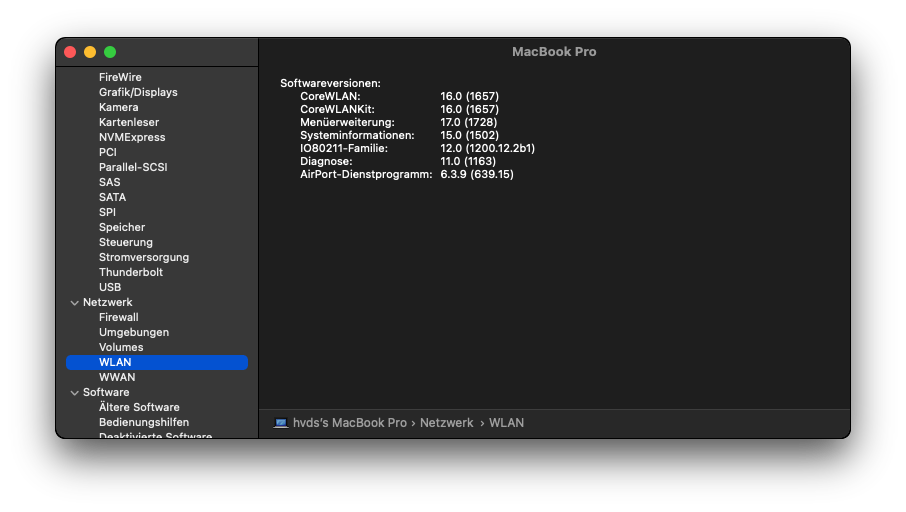Open the Thunderbolt hardware entry

131,272
